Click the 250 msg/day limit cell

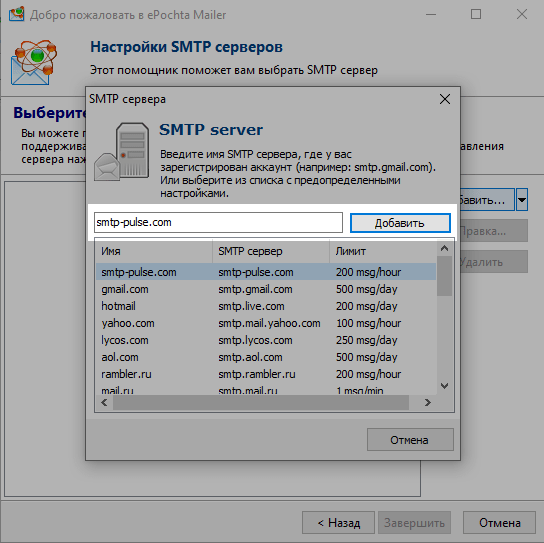(x=366, y=340)
